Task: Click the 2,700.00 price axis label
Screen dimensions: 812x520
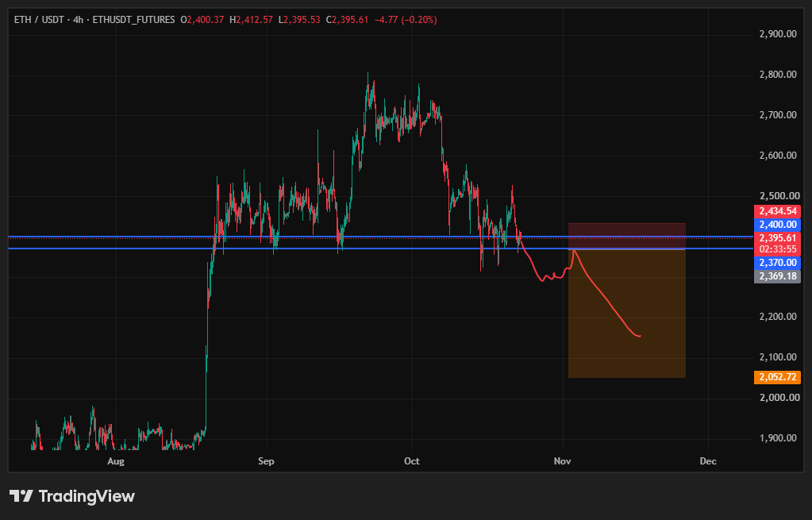Action: [777, 115]
